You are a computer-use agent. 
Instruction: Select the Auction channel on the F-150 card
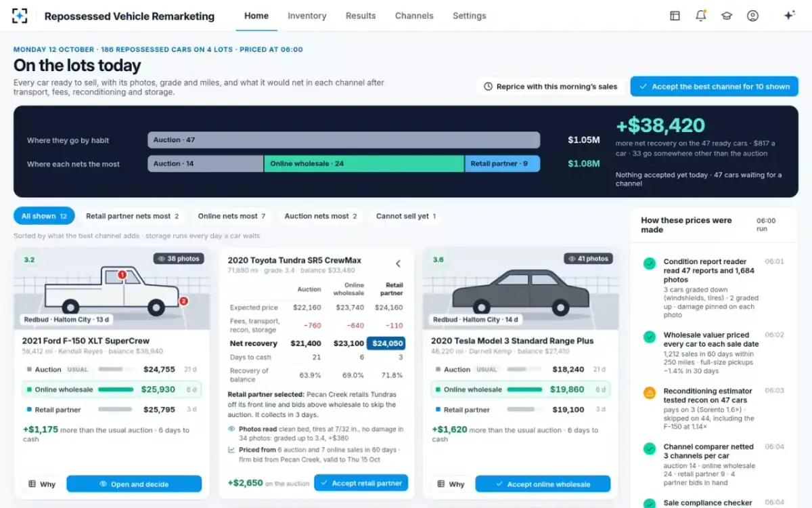[112, 369]
